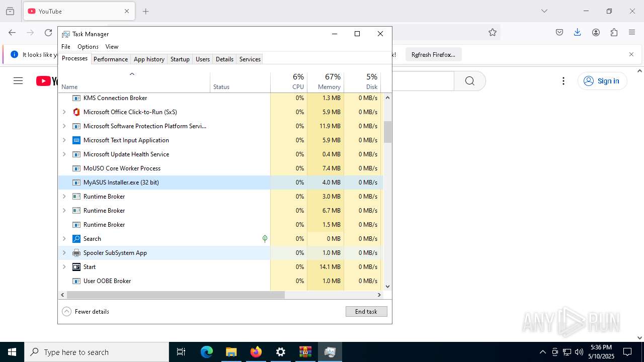Switch to the Details tab
Viewport: 644px width, 362px height.
224,59
